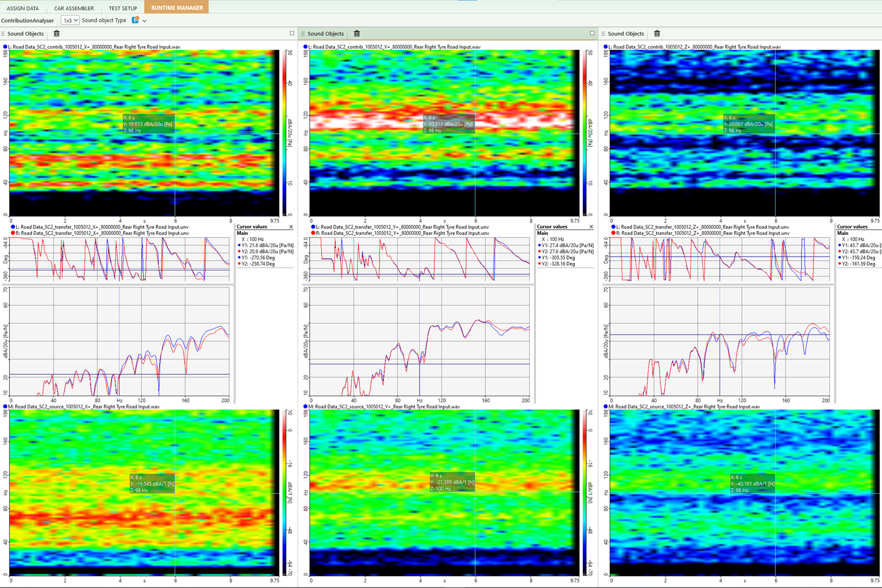Image resolution: width=882 pixels, height=588 pixels.
Task: Close the middle Cursor values panel
Action: click(x=591, y=227)
